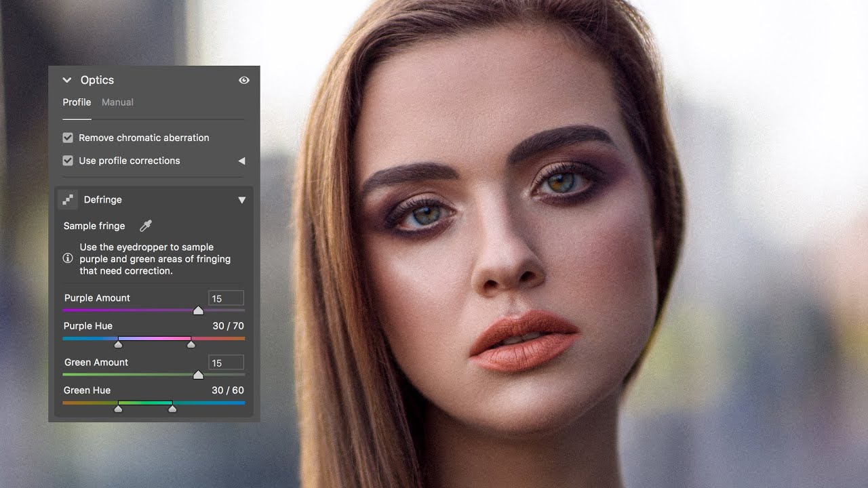Screen dimensions: 868x488
Task: Click the info icon beside eyedropper hint
Action: (x=68, y=258)
